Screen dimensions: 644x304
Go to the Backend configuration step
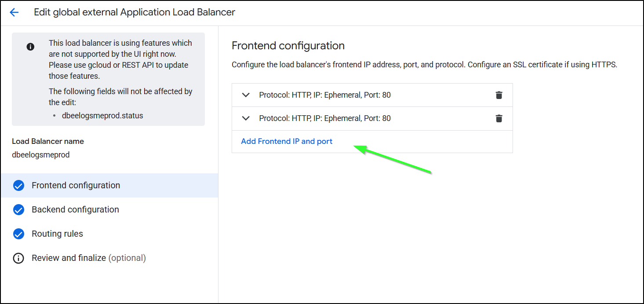click(x=75, y=210)
